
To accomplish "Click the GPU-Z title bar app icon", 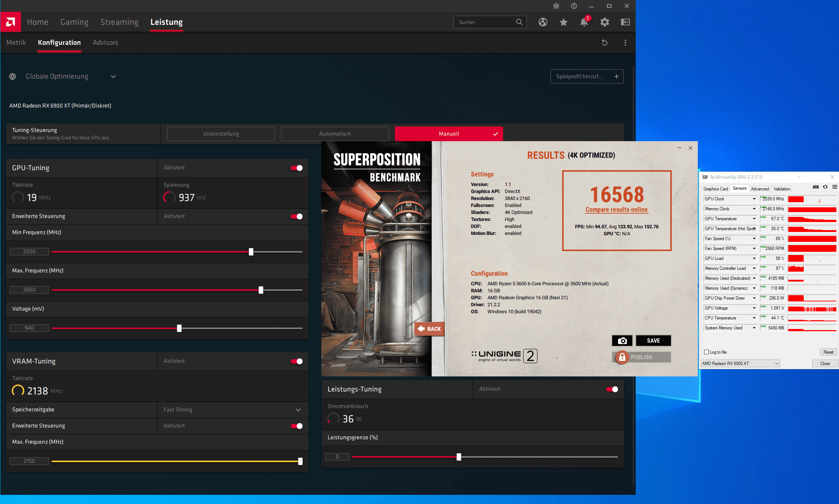I will tap(705, 177).
